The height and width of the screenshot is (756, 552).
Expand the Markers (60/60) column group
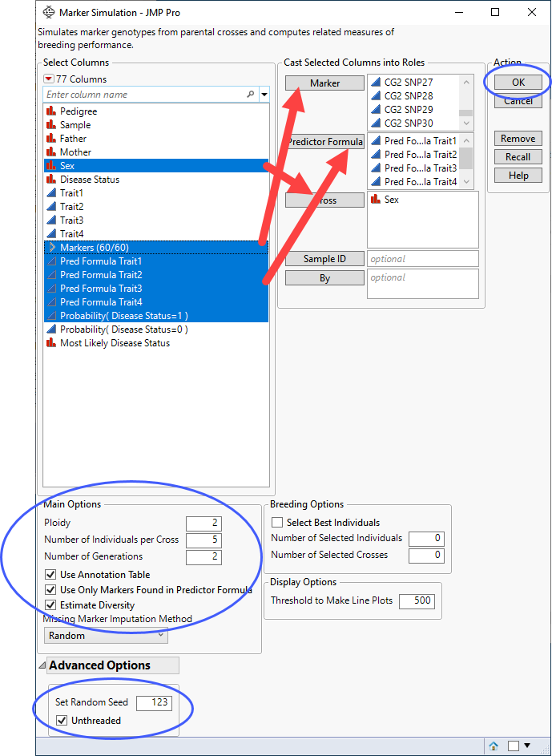click(x=53, y=248)
